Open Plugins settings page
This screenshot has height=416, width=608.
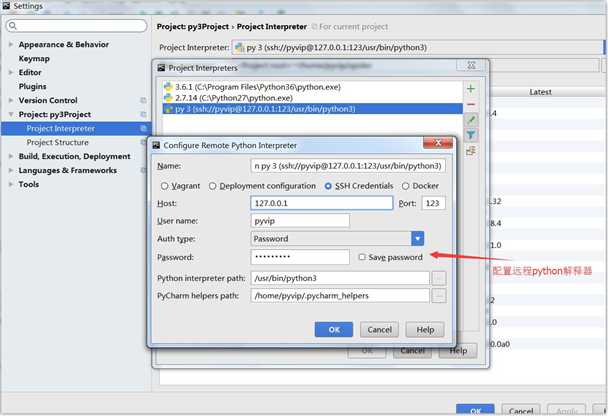pyautogui.click(x=33, y=86)
